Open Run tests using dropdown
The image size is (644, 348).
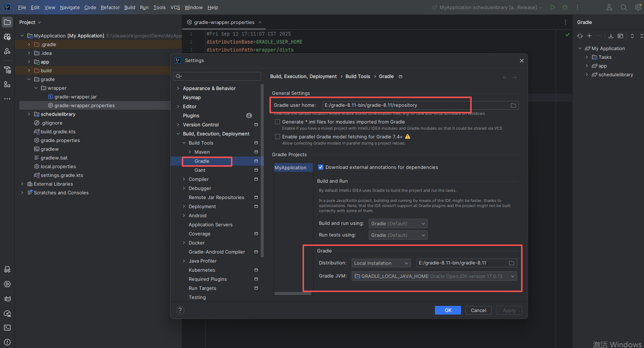point(398,235)
